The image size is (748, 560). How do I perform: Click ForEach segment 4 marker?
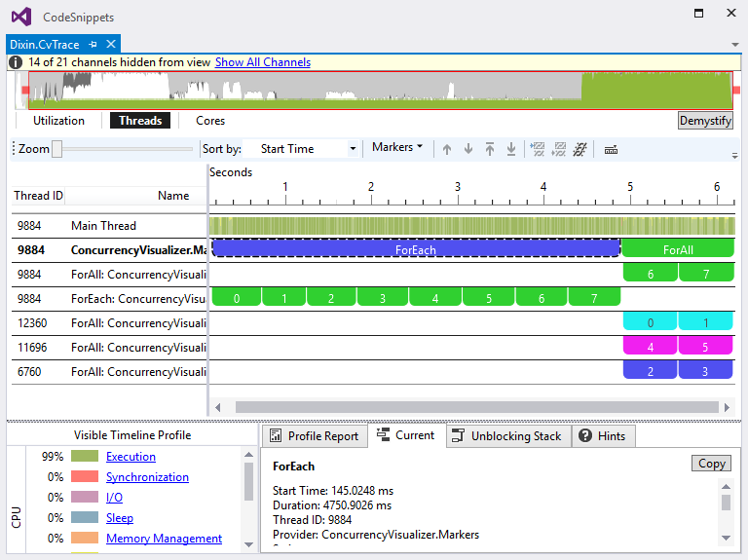click(x=434, y=297)
